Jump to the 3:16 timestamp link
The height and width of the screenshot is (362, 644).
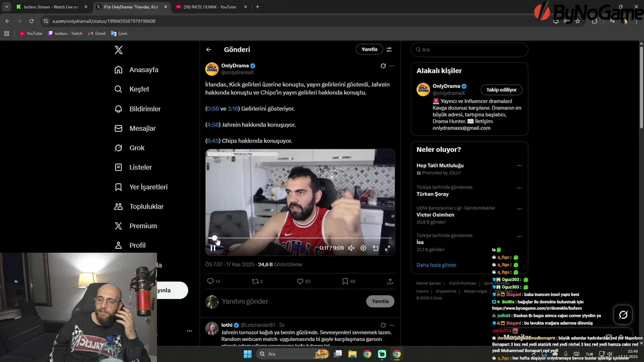(233, 109)
